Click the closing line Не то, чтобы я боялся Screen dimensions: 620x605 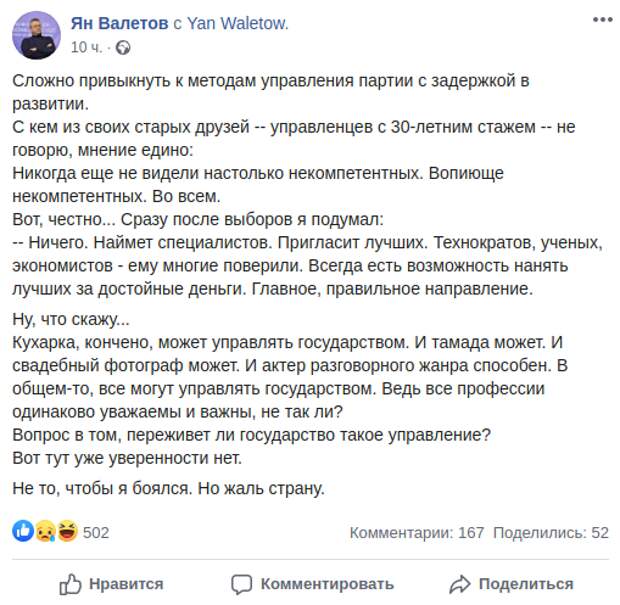[x=168, y=488]
